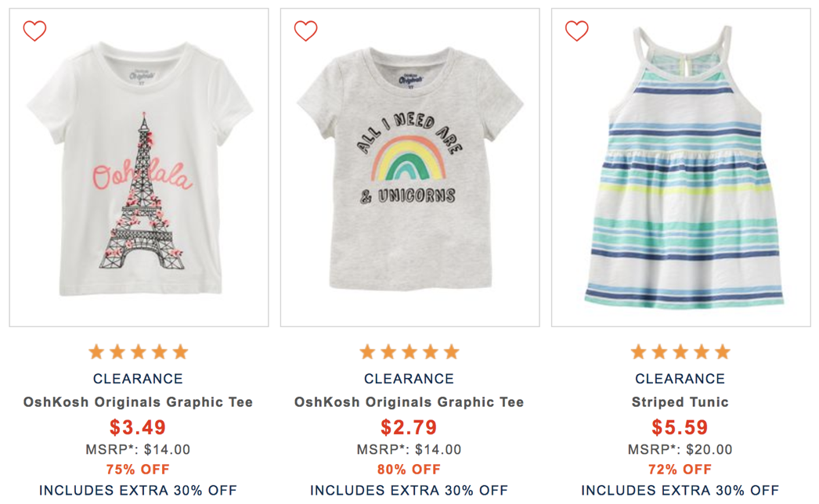Click the CLEARANCE label above Striped Tunic
This screenshot has width=819, height=504.
(x=680, y=379)
